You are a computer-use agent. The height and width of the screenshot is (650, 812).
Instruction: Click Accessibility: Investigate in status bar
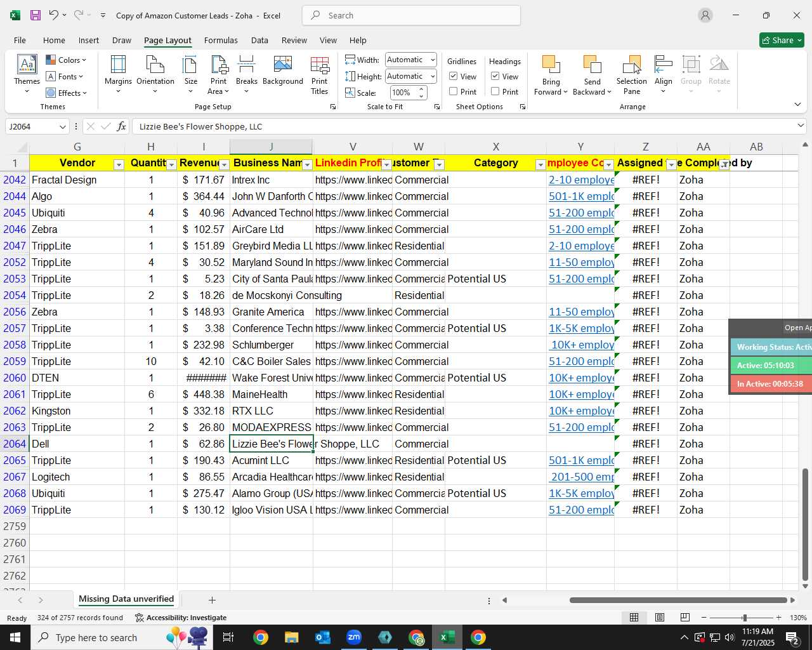point(181,618)
